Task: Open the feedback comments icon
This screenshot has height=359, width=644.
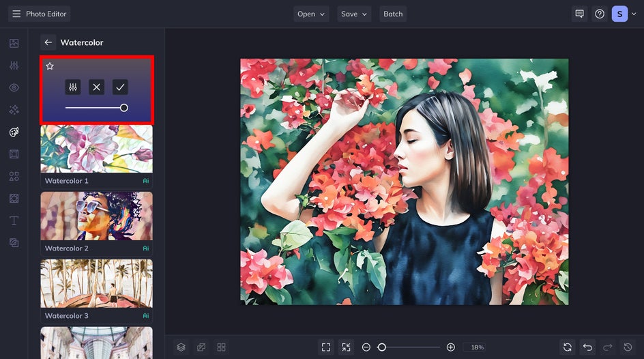Action: [x=579, y=14]
